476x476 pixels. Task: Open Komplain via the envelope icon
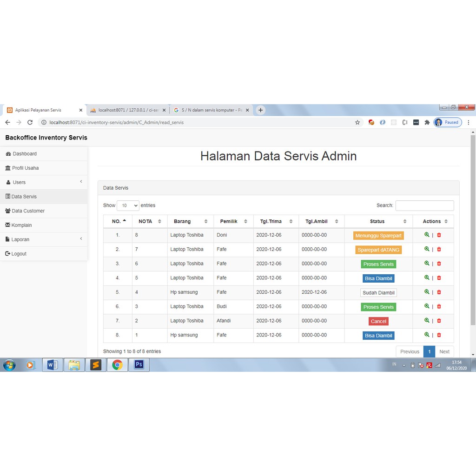coord(8,225)
